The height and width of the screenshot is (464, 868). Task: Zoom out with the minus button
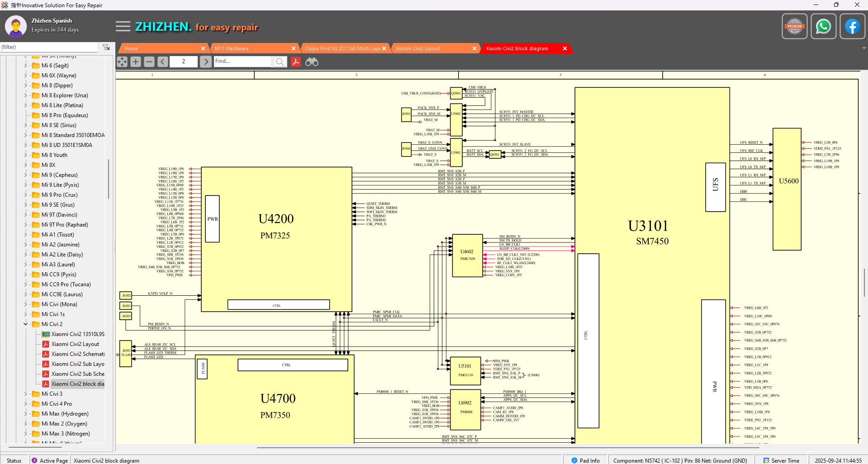[x=149, y=62]
